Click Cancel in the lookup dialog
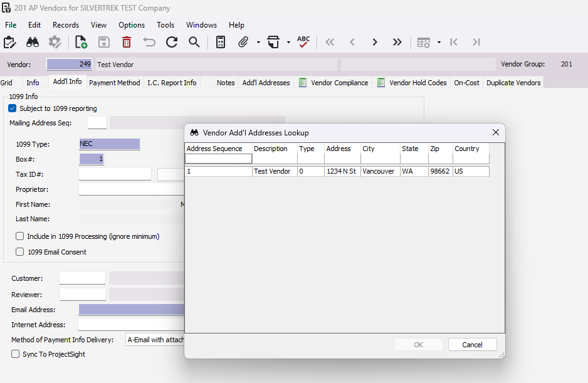This screenshot has width=588, height=383. coord(472,345)
